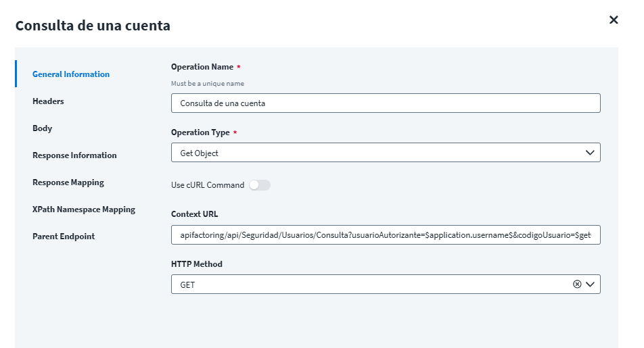The width and height of the screenshot is (644, 348).
Task: Open XPath Namespace Mapping settings
Action: [84, 209]
